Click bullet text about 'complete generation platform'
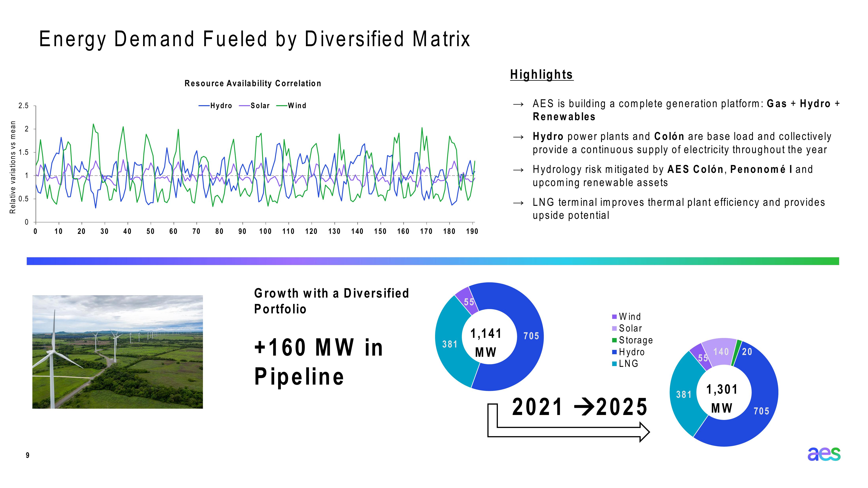 (686, 110)
